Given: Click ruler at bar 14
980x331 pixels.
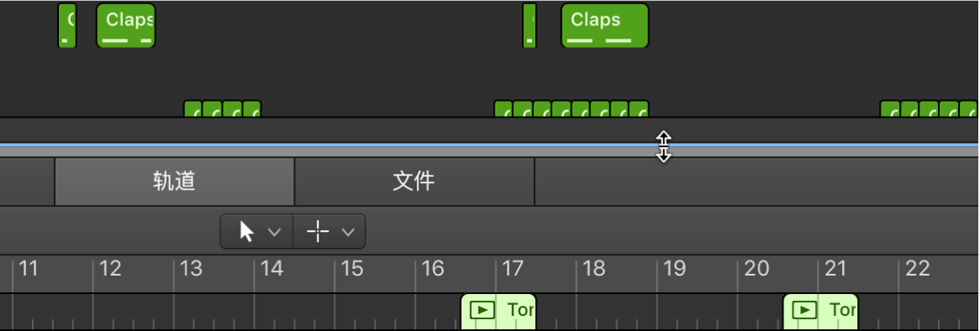Looking at the screenshot, I should pyautogui.click(x=271, y=269).
